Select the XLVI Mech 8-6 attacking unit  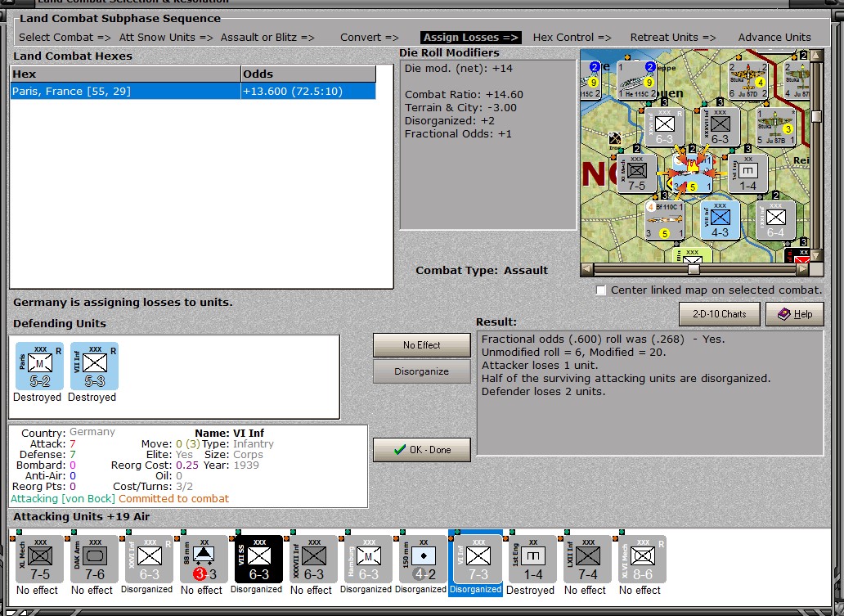coord(643,559)
